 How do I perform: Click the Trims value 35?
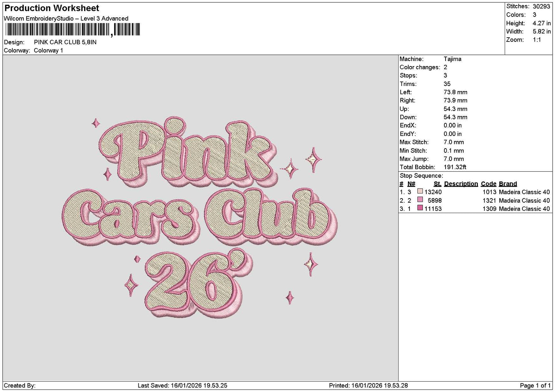[x=447, y=84]
